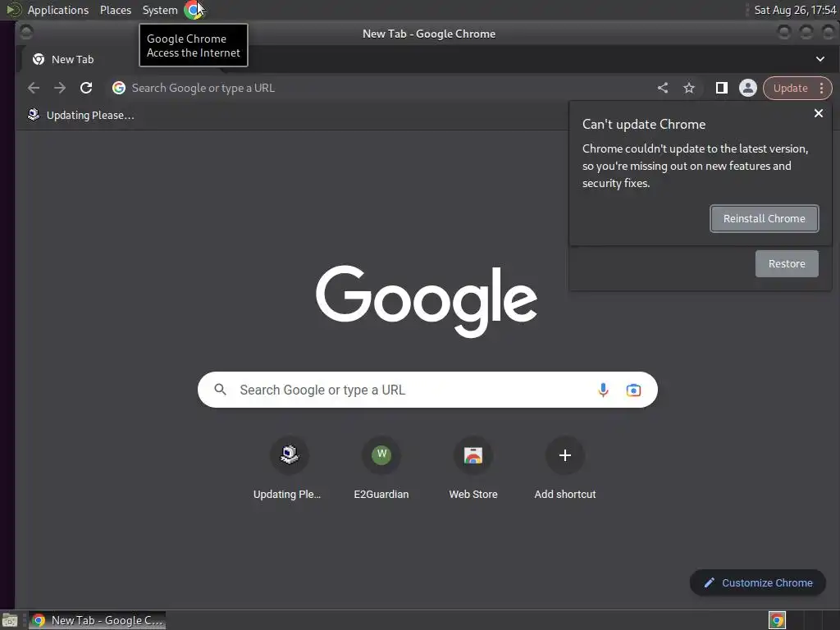
Task: Open the System menu
Action: tap(160, 10)
